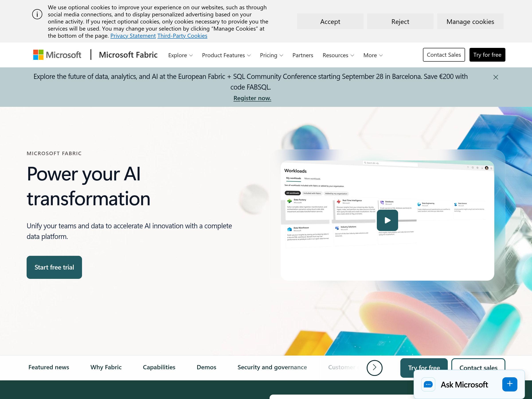Viewport: 532px width, 399px height.
Task: Expand the Ask Microsoft plus button
Action: [x=510, y=384]
